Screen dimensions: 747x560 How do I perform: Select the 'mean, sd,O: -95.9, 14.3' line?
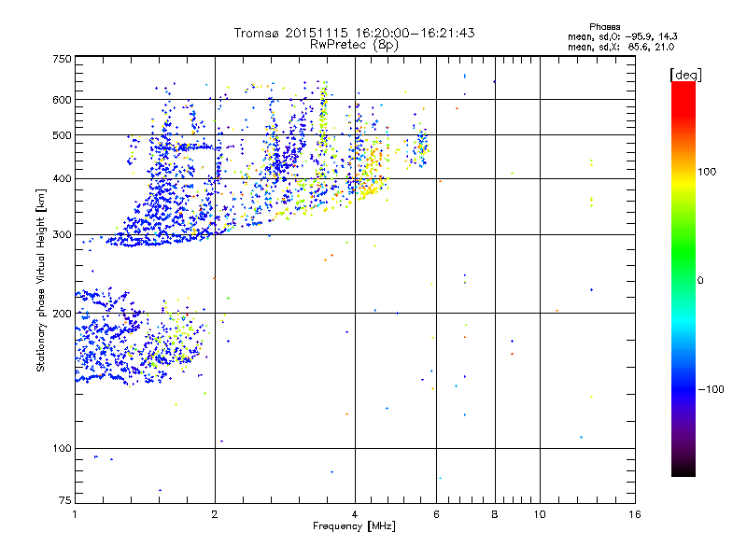click(x=622, y=36)
